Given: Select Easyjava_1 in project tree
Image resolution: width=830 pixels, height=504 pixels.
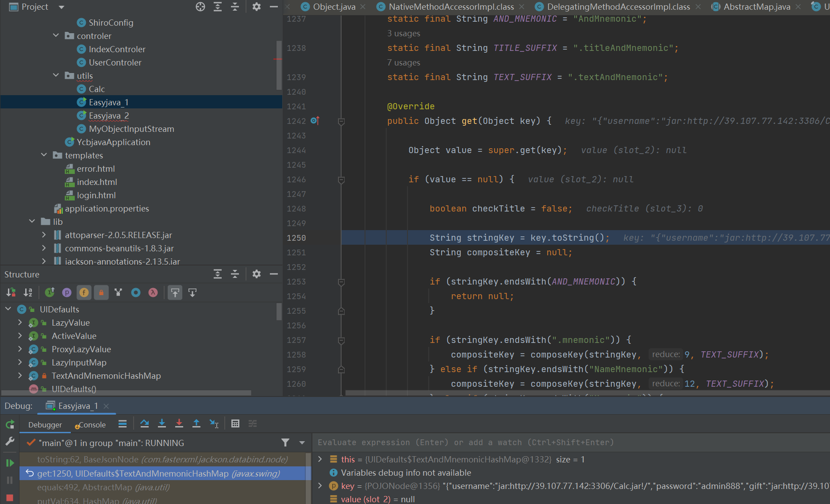Looking at the screenshot, I should 109,102.
